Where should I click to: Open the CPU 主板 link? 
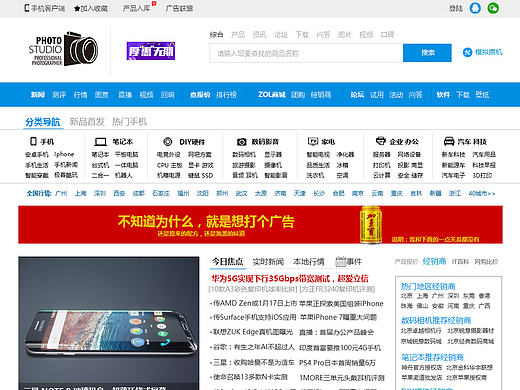pyautogui.click(x=170, y=165)
